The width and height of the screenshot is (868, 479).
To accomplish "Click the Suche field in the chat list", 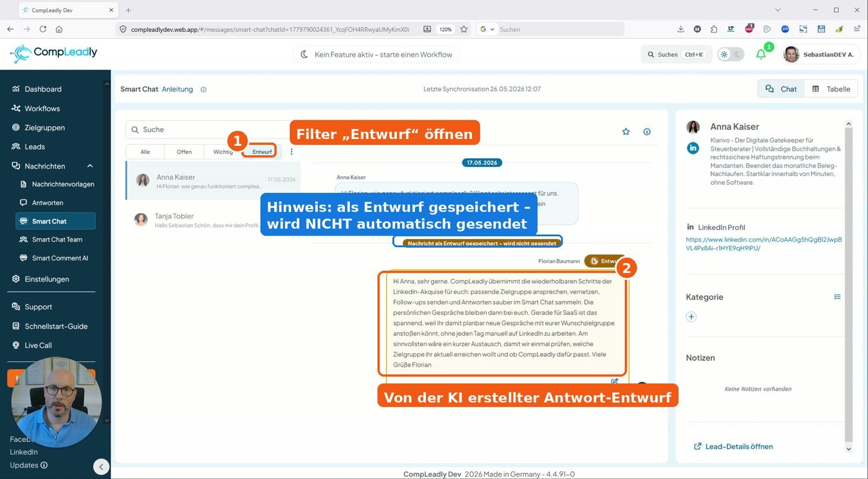I will [208, 130].
